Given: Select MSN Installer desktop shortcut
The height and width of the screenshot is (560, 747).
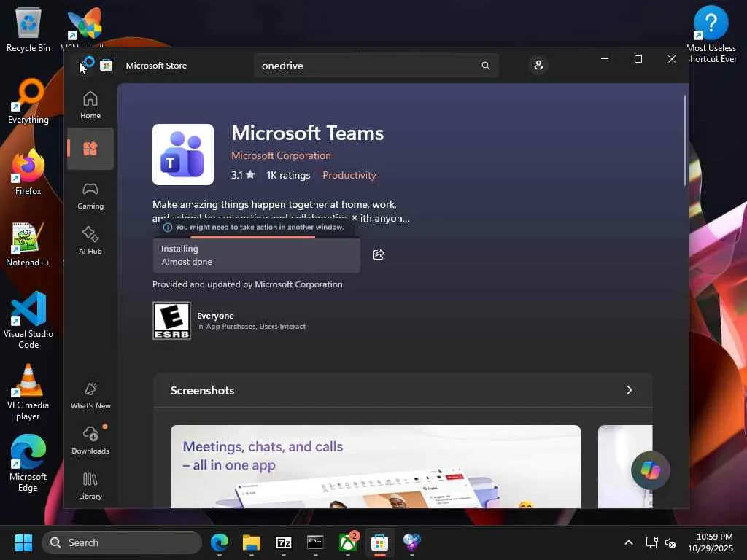Looking at the screenshot, I should coord(85,26).
